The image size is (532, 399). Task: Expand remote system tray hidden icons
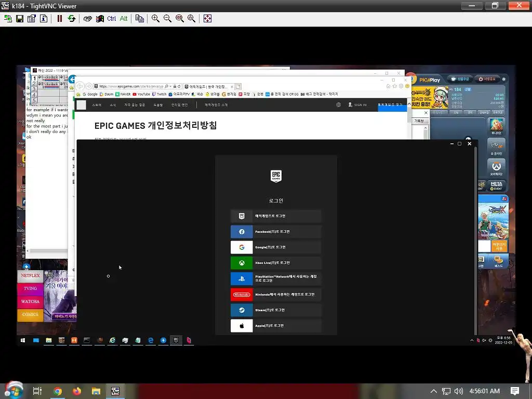(x=472, y=340)
